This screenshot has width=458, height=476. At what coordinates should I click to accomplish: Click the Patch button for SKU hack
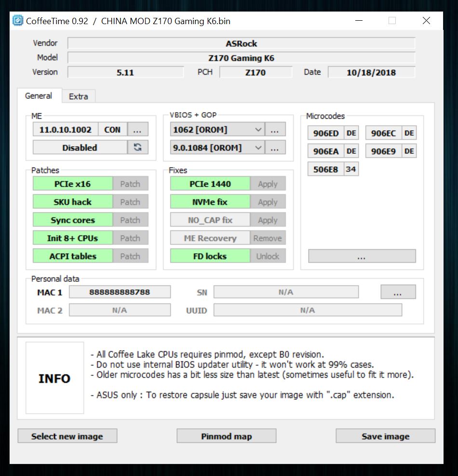(x=130, y=202)
